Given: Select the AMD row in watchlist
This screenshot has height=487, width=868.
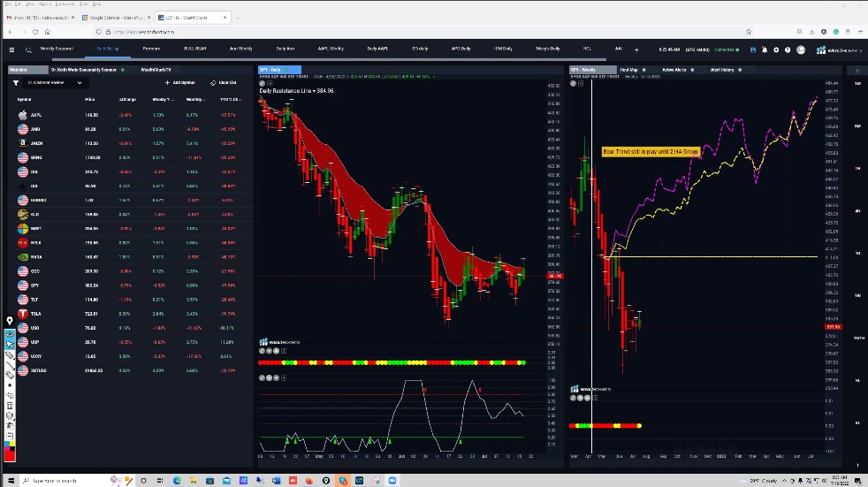Looking at the screenshot, I should (x=130, y=129).
